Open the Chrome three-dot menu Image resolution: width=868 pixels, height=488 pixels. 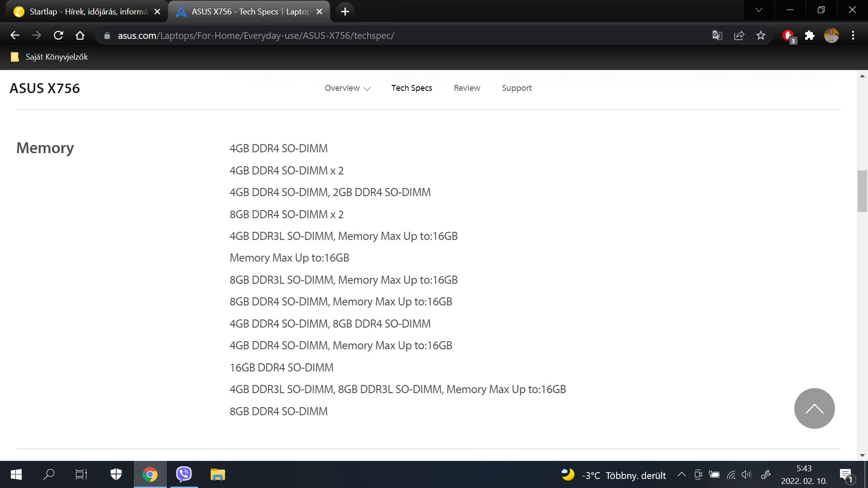click(x=853, y=35)
